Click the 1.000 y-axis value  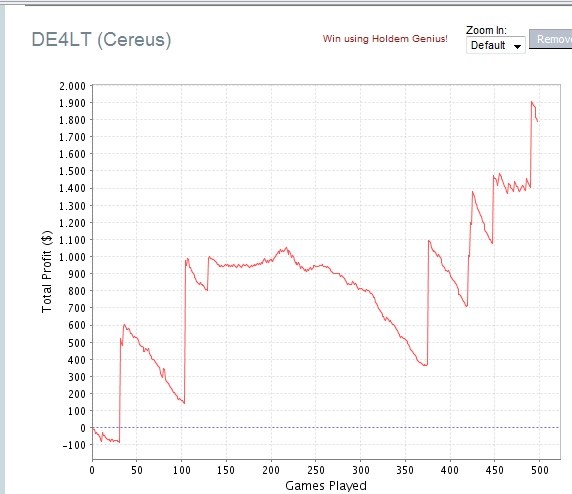72,257
